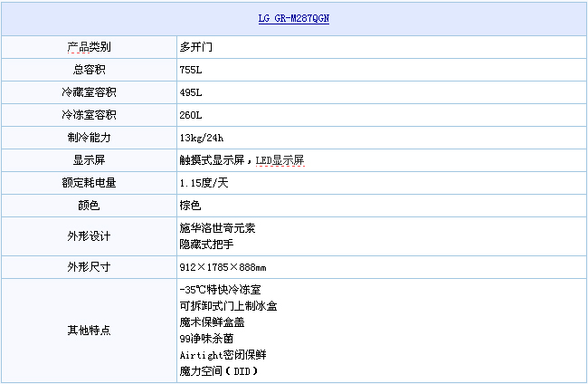Click the 755L total capacity value
Image resolution: width=588 pixels, height=384 pixels.
click(191, 70)
